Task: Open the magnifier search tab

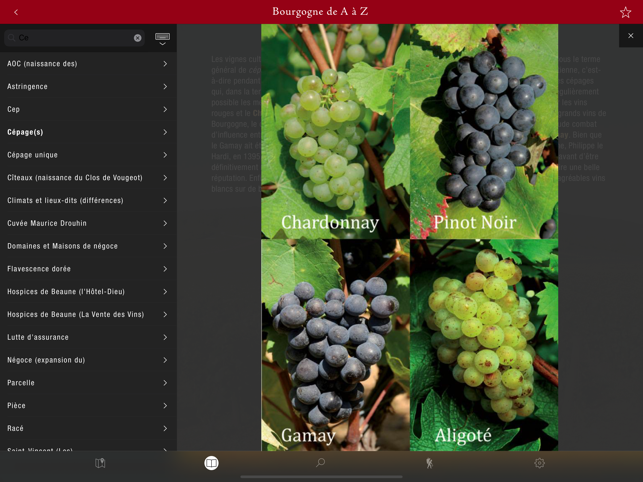Action: click(x=321, y=463)
